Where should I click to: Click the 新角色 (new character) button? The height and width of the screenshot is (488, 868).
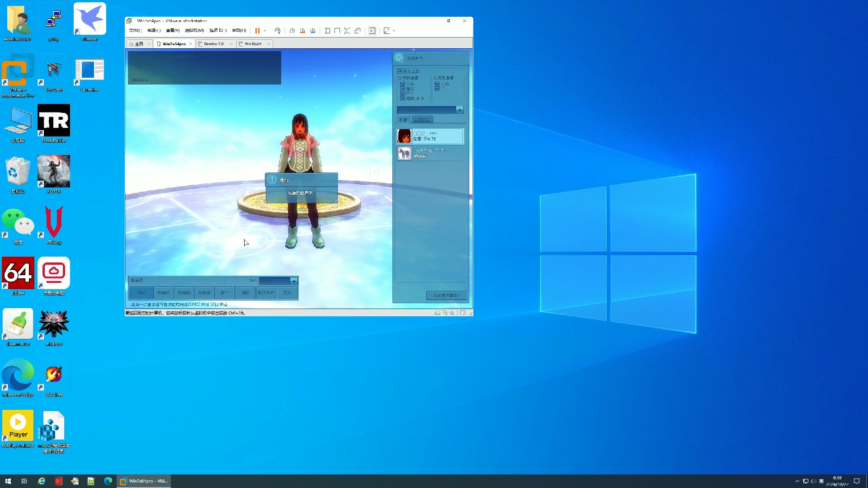pyautogui.click(x=164, y=293)
